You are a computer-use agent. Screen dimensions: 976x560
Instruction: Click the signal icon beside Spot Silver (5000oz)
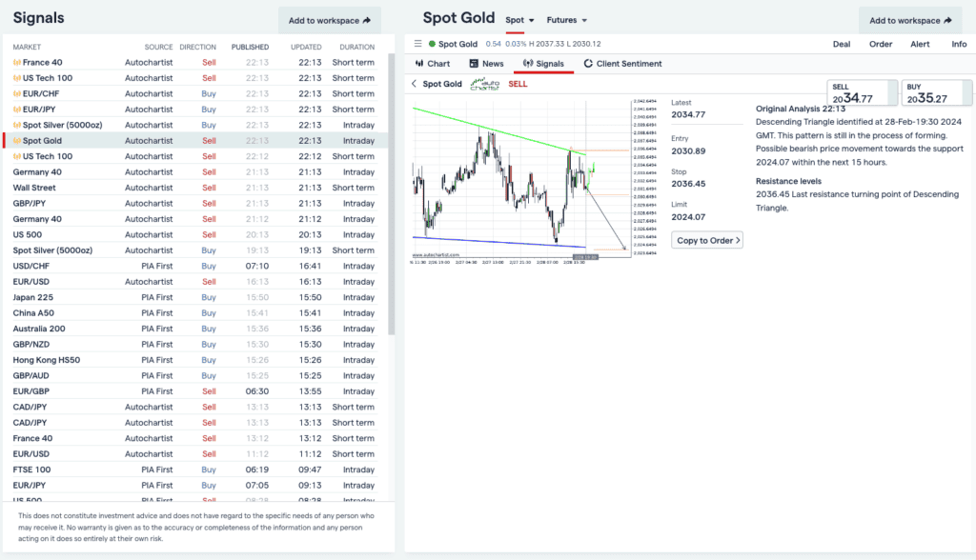pyautogui.click(x=17, y=126)
